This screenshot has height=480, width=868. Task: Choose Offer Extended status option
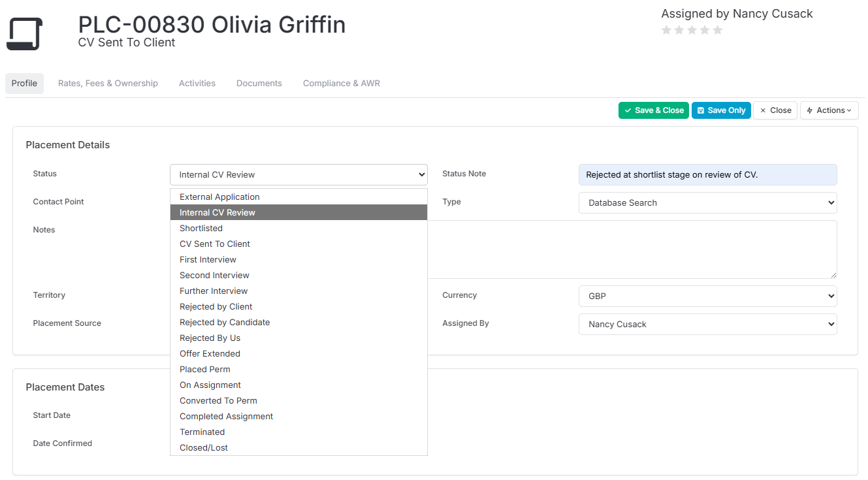coord(298,353)
